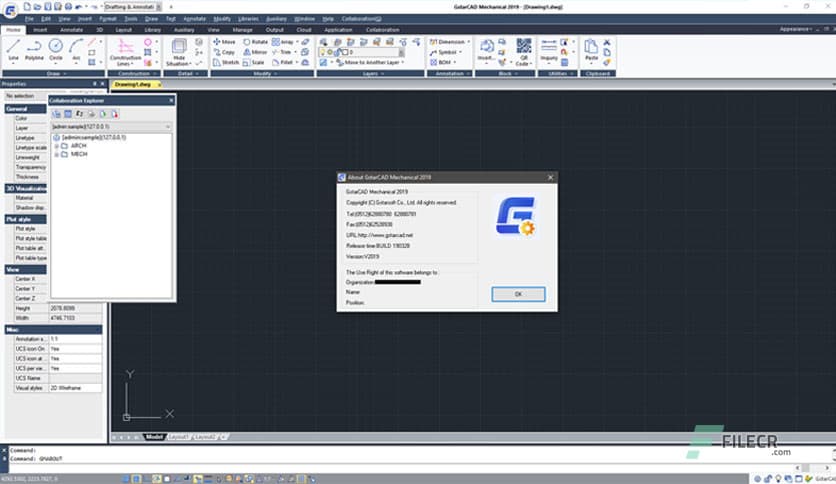Click the Array tool icon
The height and width of the screenshot is (484, 836).
click(276, 42)
